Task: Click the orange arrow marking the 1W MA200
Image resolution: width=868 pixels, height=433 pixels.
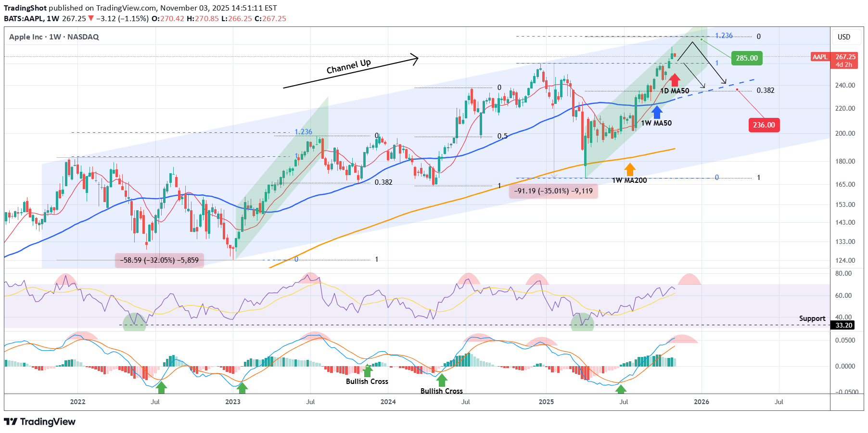Action: pos(630,169)
